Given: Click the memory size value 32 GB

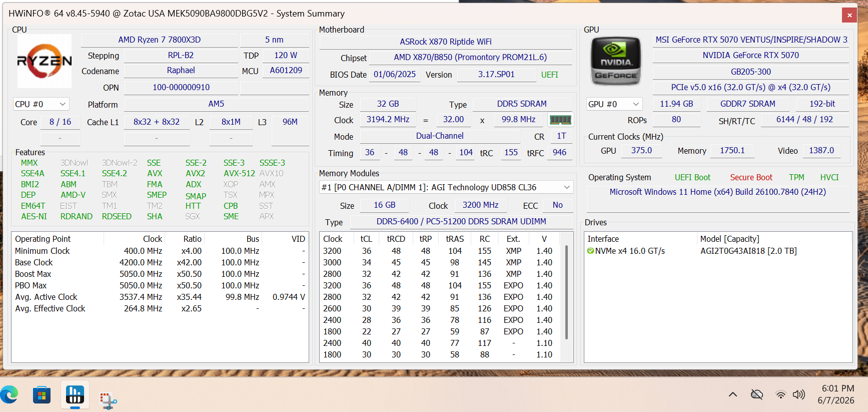Looking at the screenshot, I should (x=388, y=104).
